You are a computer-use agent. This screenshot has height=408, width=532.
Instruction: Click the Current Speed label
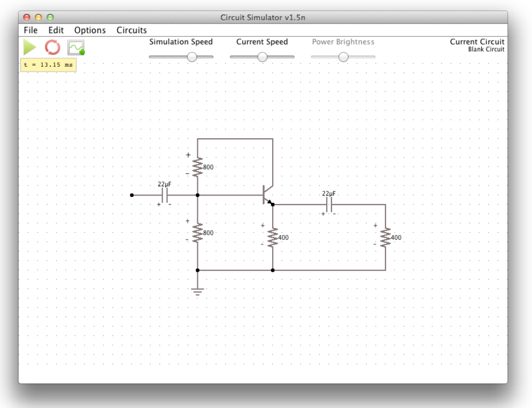pos(262,42)
